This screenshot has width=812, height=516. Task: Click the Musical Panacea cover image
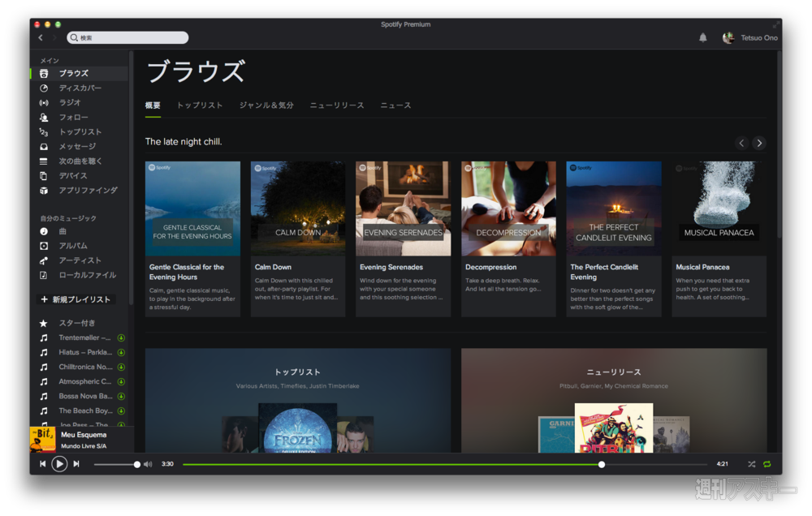tap(719, 209)
